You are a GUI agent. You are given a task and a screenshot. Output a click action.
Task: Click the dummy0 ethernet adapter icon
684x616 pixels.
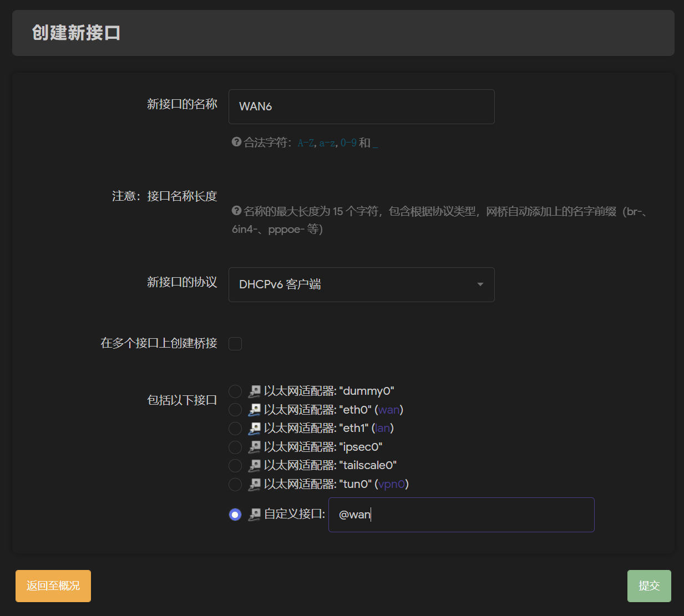pos(255,391)
